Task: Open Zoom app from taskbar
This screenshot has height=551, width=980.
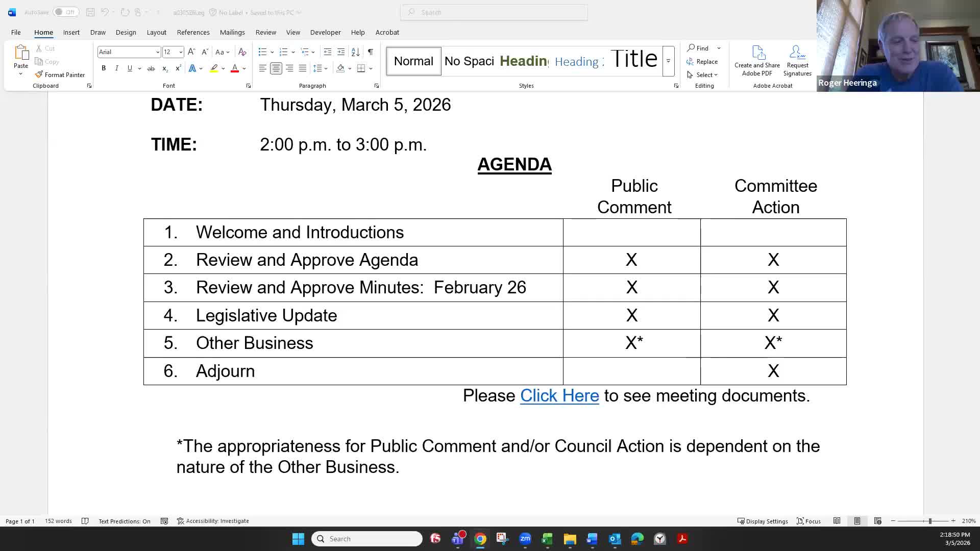Action: 525,539
